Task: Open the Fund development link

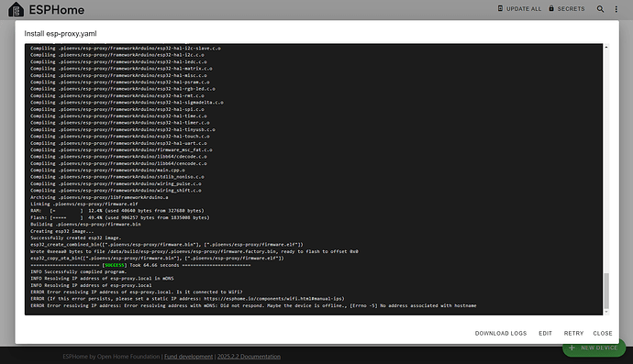Action: point(189,357)
